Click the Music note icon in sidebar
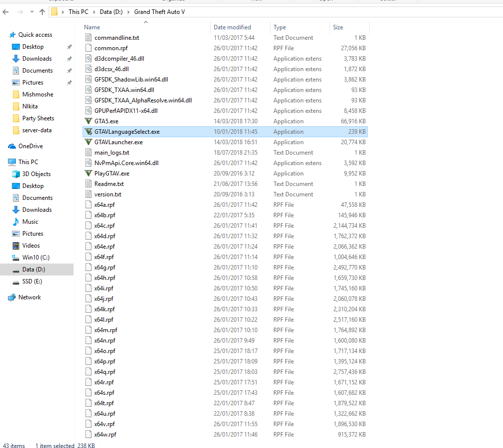503x448 pixels. tap(15, 222)
